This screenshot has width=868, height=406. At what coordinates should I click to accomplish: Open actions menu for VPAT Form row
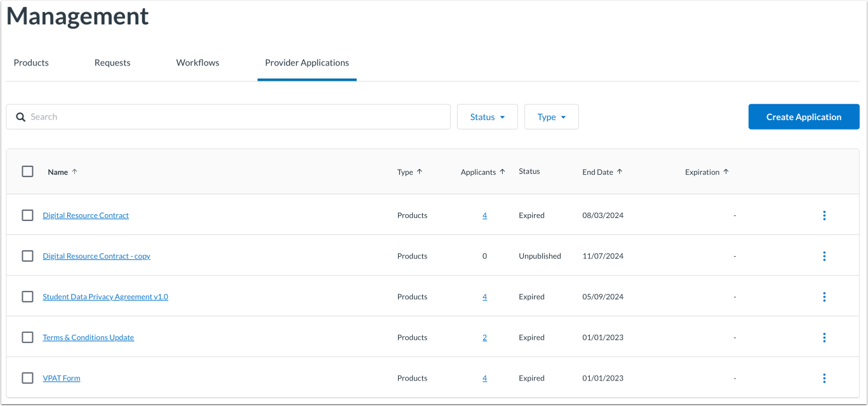(x=824, y=378)
